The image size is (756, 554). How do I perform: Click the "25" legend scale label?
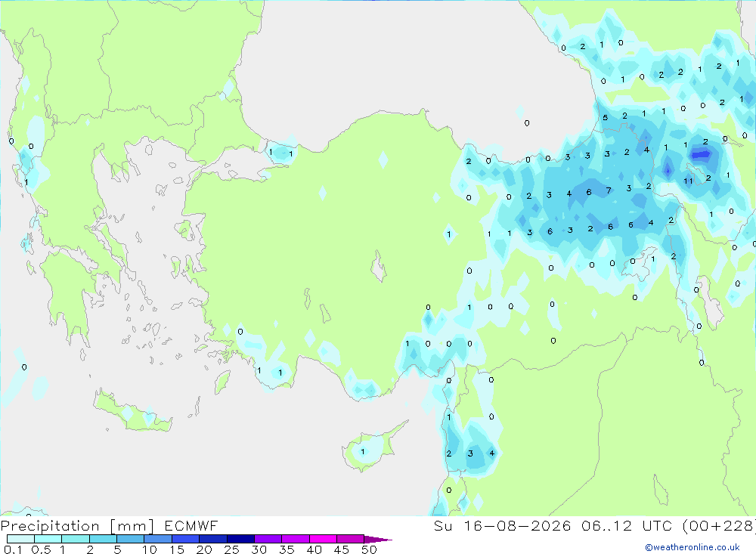pos(231,549)
